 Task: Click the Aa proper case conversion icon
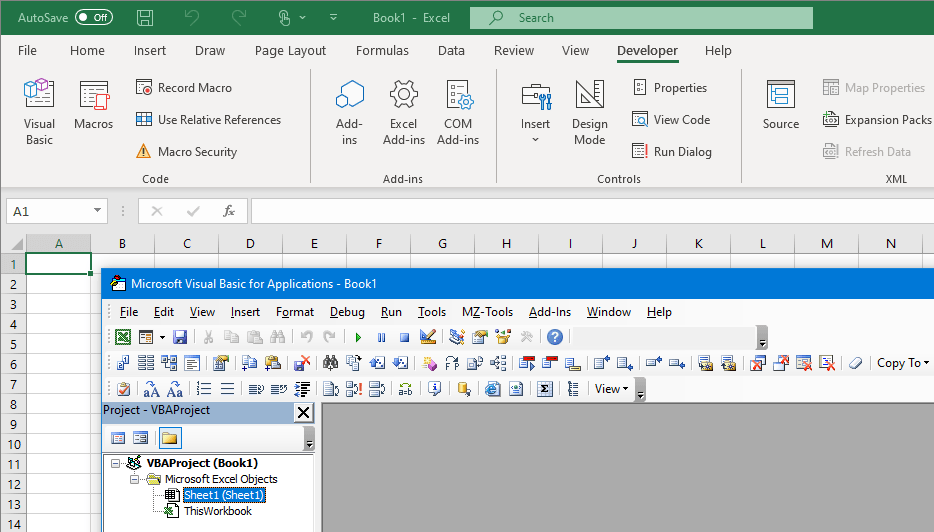(175, 389)
